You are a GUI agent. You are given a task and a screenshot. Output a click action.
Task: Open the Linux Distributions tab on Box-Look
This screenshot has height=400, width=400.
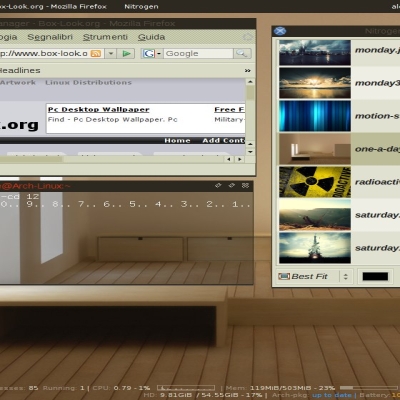click(x=88, y=82)
